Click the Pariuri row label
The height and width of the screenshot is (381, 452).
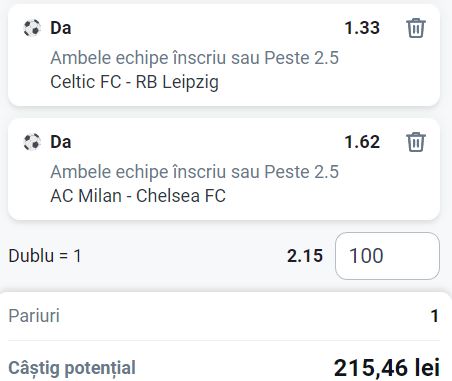coord(34,316)
